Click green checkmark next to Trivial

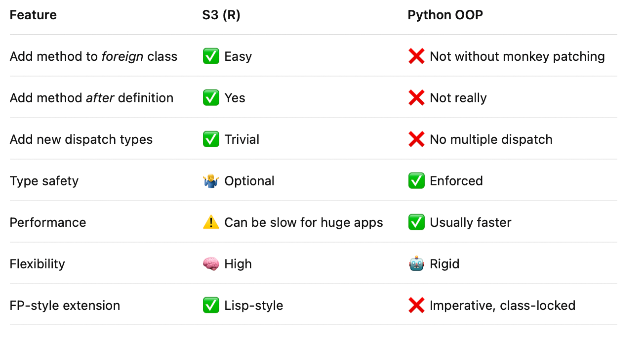211,139
